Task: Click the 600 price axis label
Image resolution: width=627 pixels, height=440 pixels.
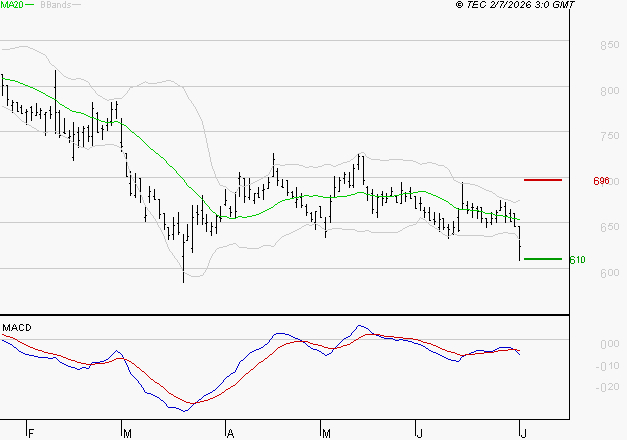Action: point(610,273)
